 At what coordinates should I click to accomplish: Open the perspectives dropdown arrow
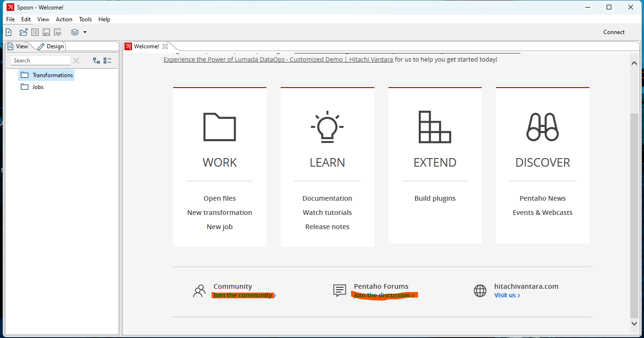[x=85, y=32]
